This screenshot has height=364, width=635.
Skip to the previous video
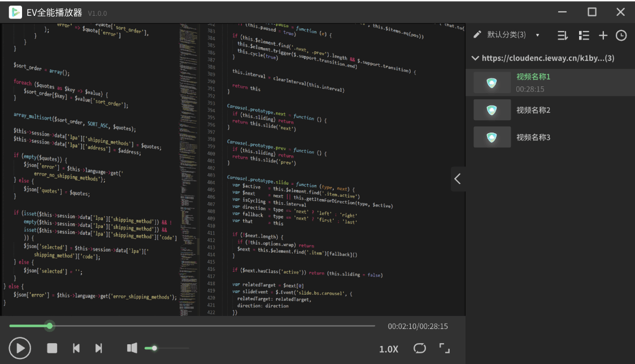[76, 348]
